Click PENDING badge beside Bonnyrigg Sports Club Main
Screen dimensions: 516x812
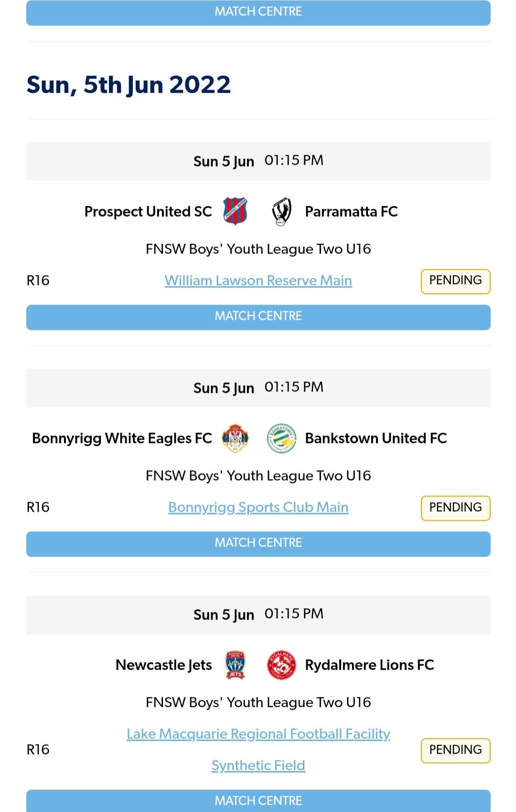[x=455, y=507]
